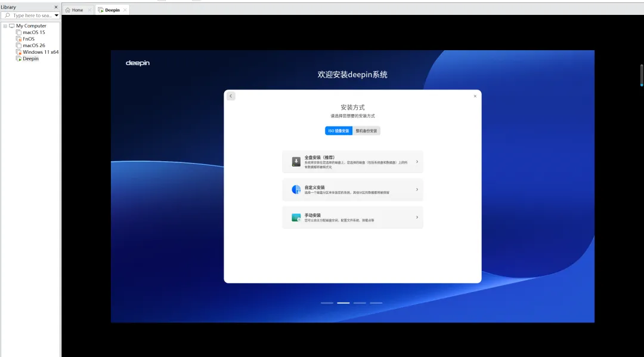Open the chevron beside 手动安装
The width and height of the screenshot is (644, 357).
coord(417,217)
